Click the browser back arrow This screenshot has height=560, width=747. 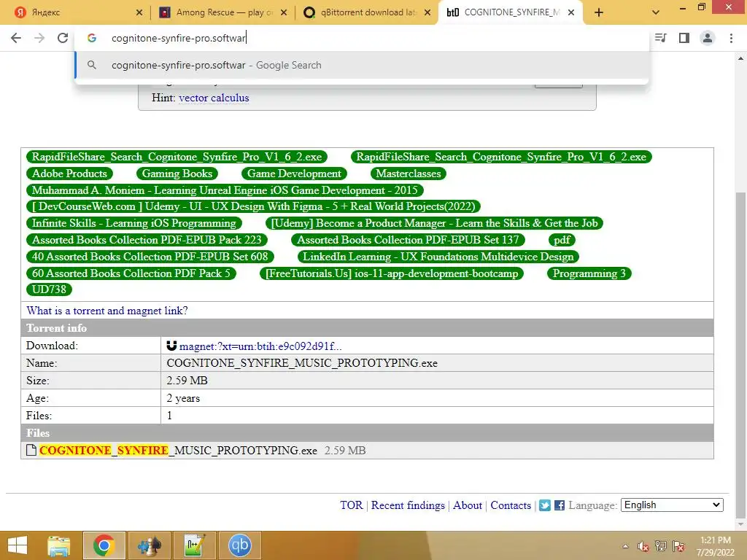coord(16,38)
